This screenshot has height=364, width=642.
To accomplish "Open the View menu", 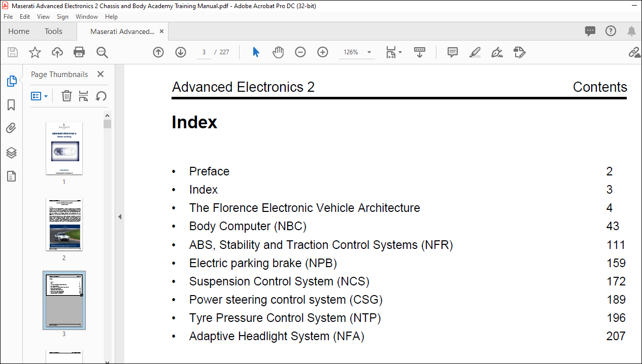I will 43,17.
